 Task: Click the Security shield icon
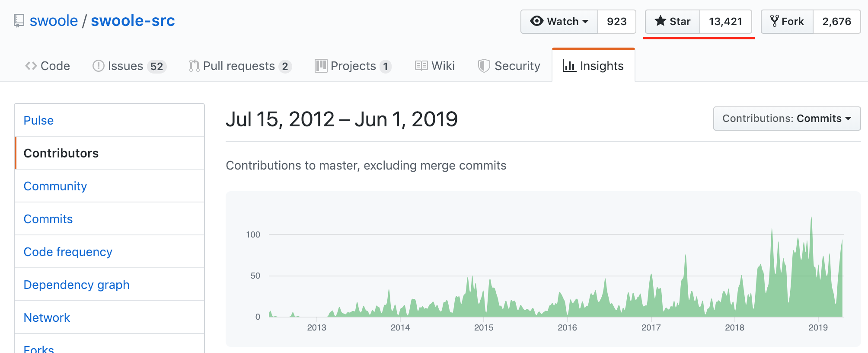pos(484,66)
